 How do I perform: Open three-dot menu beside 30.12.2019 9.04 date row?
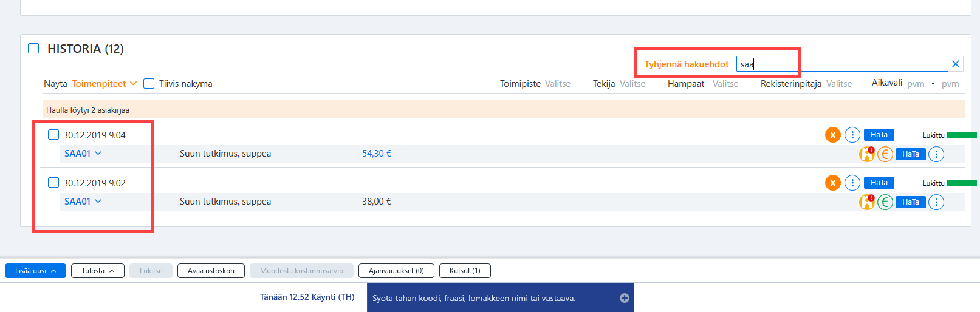tap(852, 135)
